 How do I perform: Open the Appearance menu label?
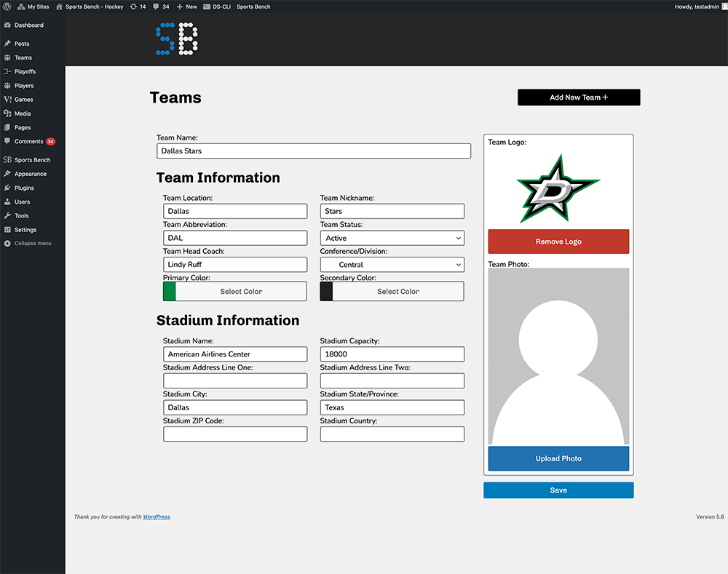coord(31,174)
